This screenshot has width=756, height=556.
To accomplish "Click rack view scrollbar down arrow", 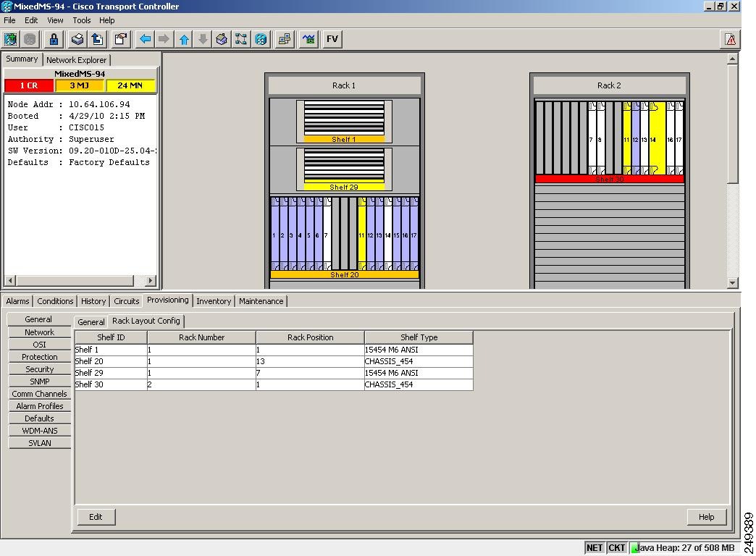I will tap(732, 283).
